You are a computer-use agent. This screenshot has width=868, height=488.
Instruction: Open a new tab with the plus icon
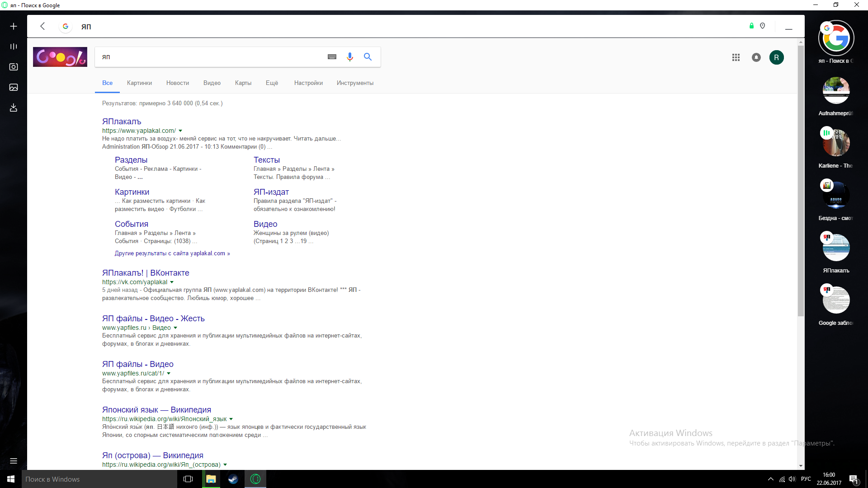14,26
